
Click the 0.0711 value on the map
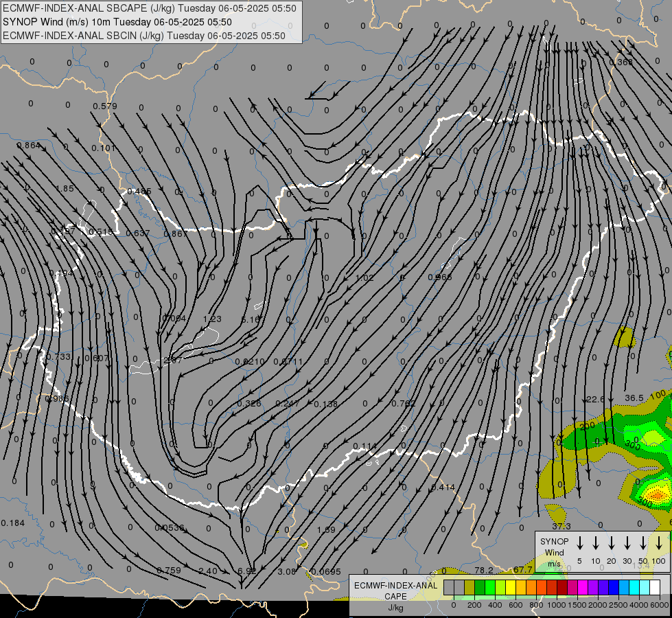point(288,362)
